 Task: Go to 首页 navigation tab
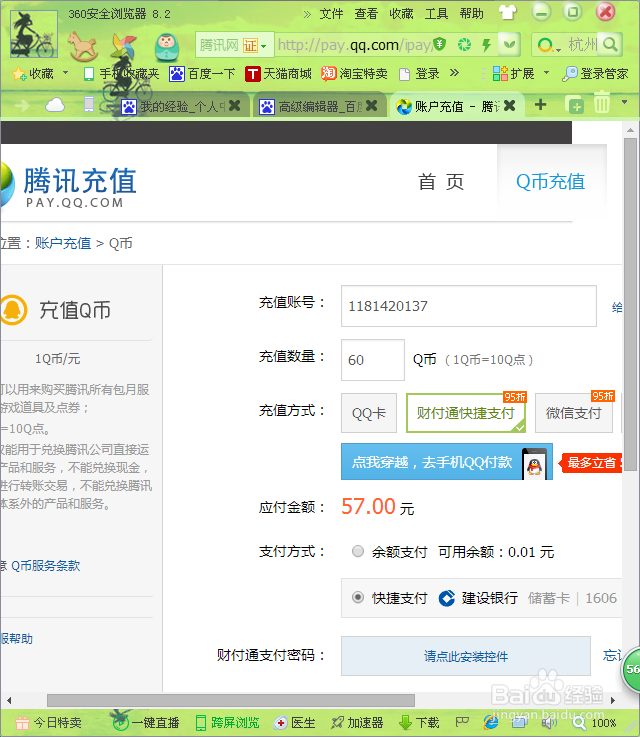[x=441, y=181]
